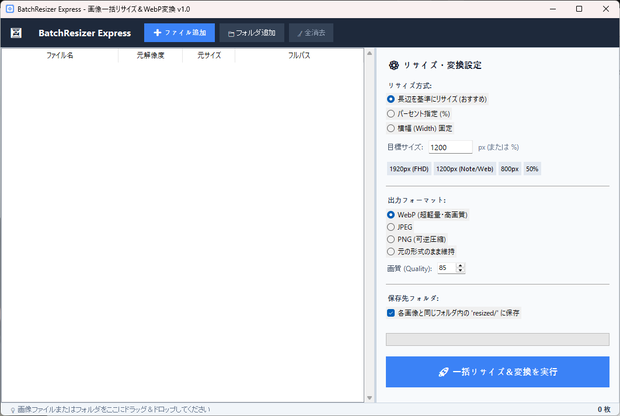Image resolution: width=620 pixels, height=416 pixels.
Task: Click the drag & drop hint text in the status bar
Action: tap(114, 410)
